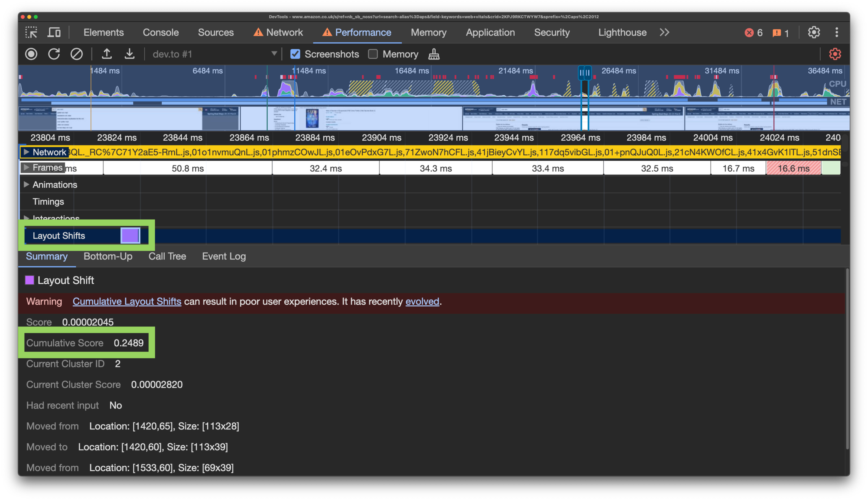Open the three-dot customize menu
Viewport: 868px width, 500px height.
click(x=837, y=32)
